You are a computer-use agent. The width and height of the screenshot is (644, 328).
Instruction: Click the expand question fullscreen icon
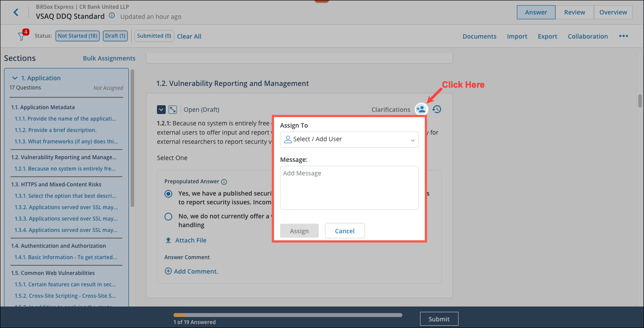173,110
